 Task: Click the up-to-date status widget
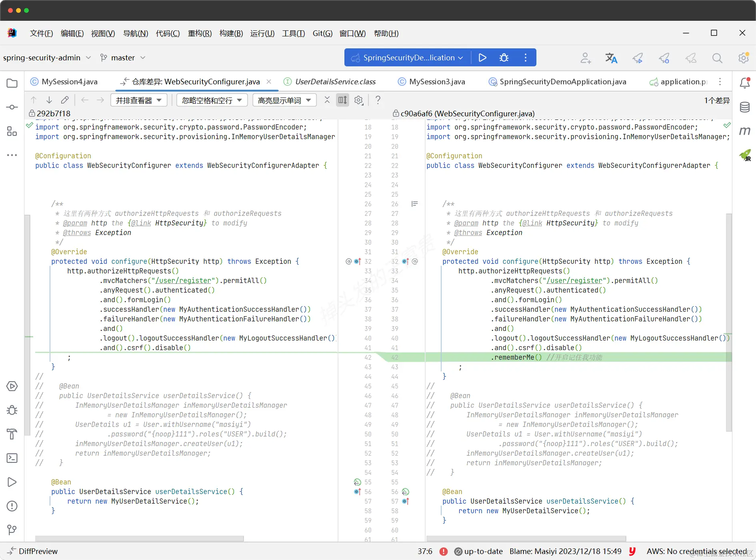[x=478, y=551]
